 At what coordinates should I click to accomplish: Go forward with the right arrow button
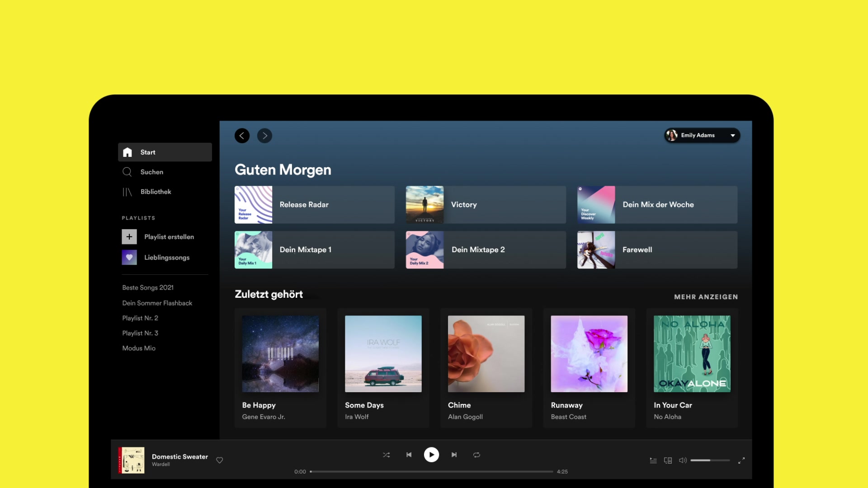click(x=264, y=136)
